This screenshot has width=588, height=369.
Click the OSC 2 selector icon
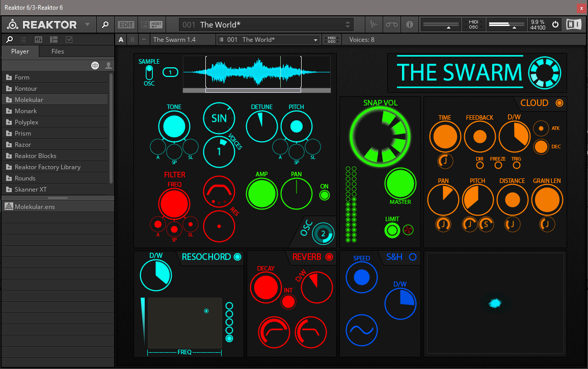click(x=322, y=234)
